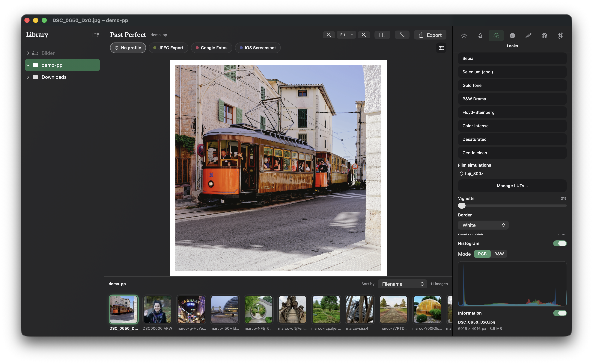This screenshot has width=593, height=364.
Task: Click the add folder icon in Library
Action: pyautogui.click(x=96, y=35)
